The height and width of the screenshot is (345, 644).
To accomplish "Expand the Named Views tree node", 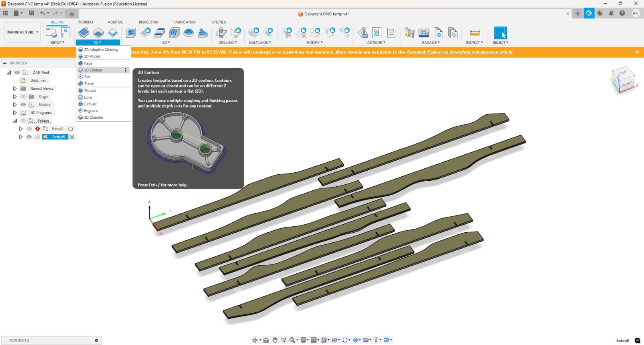I will point(15,89).
